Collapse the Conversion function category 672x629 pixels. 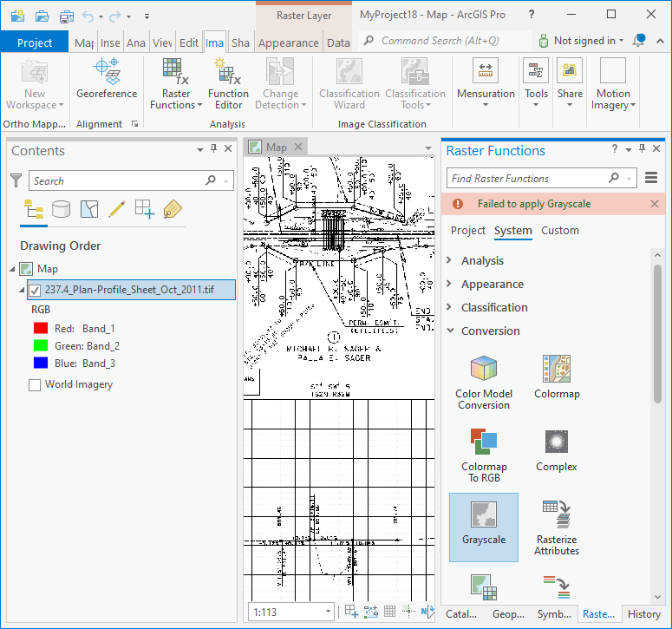point(449,331)
